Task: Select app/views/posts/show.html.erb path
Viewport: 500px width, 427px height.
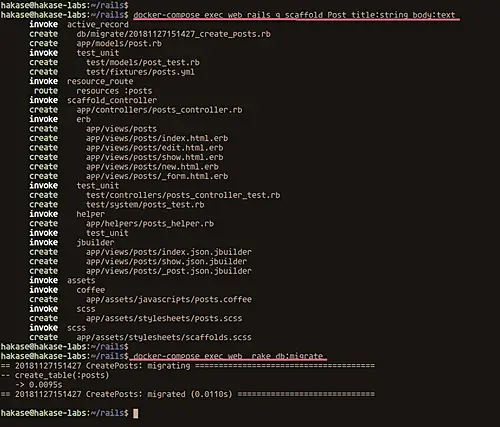Action: point(155,157)
